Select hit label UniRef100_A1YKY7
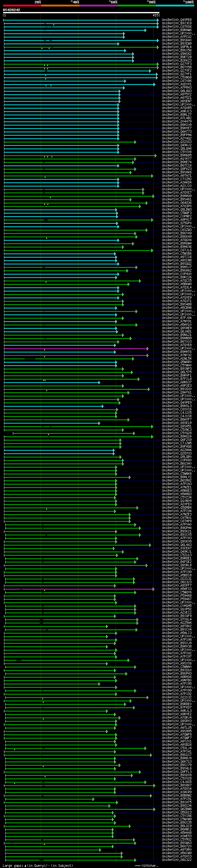Image resolution: width=197 pixels, height=868 pixels. pyautogui.click(x=177, y=159)
